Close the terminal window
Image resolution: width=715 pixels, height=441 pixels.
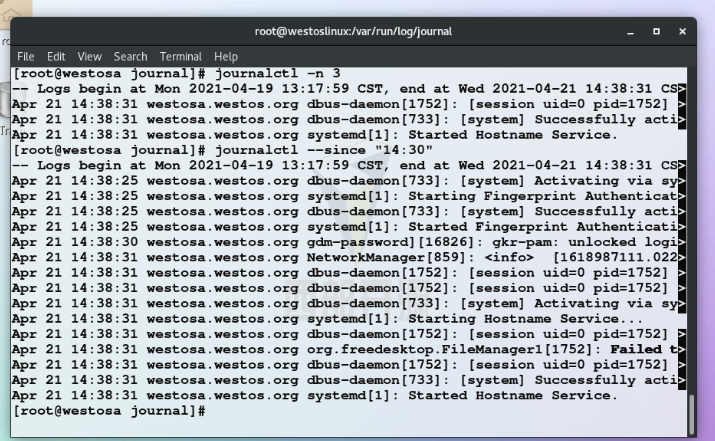tap(682, 31)
